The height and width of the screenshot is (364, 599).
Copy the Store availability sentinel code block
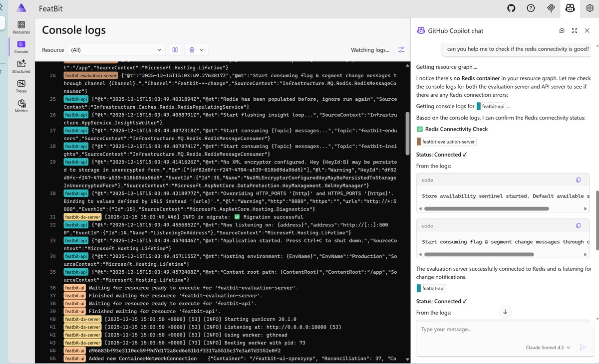[579, 180]
